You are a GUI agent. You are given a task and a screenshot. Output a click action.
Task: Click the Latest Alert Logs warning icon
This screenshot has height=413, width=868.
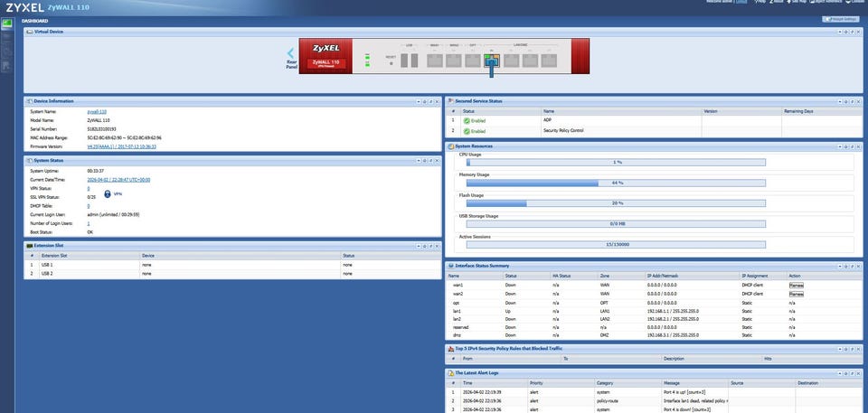click(450, 373)
